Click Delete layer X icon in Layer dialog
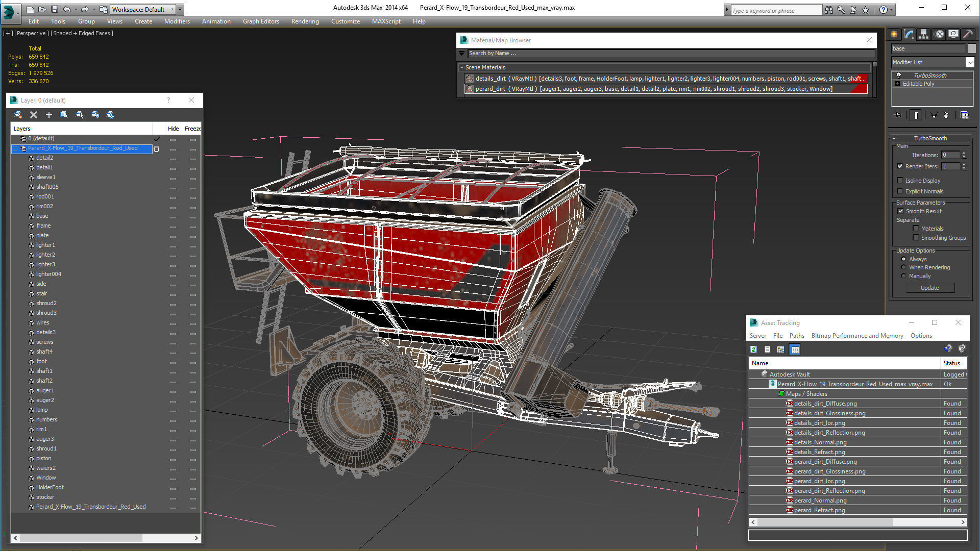The image size is (980, 551). click(34, 115)
